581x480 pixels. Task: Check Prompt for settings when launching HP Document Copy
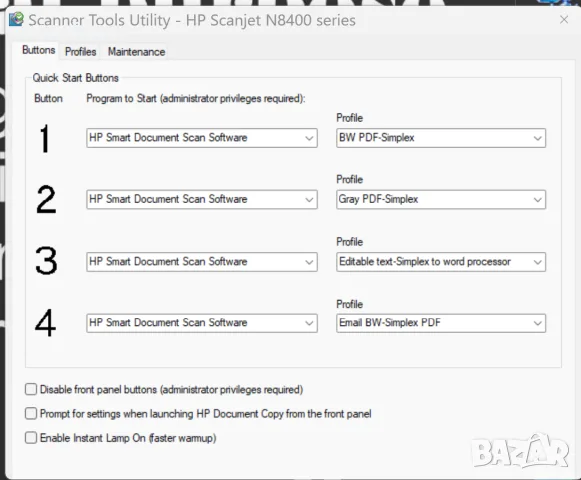tap(31, 413)
